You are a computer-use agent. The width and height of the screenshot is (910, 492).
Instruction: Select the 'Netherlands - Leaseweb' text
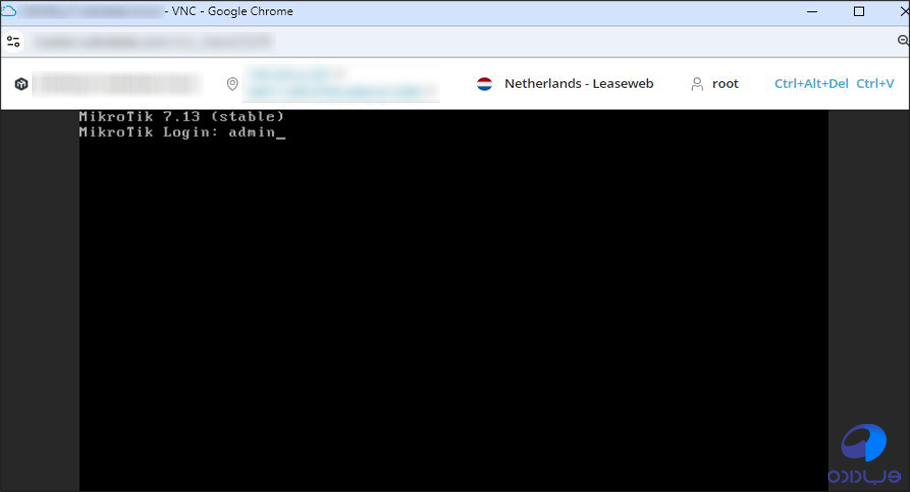579,84
